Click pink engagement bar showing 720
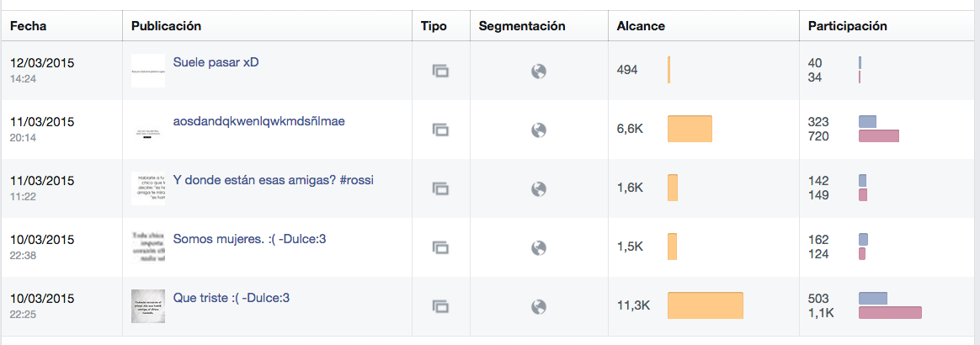This screenshot has width=980, height=345. (x=879, y=136)
